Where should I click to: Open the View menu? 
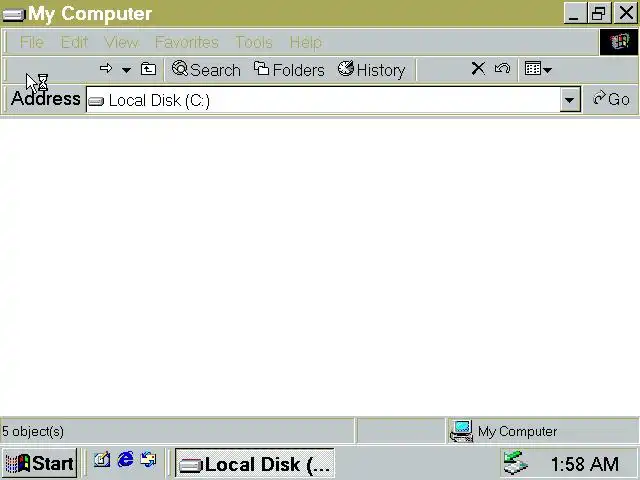point(122,42)
